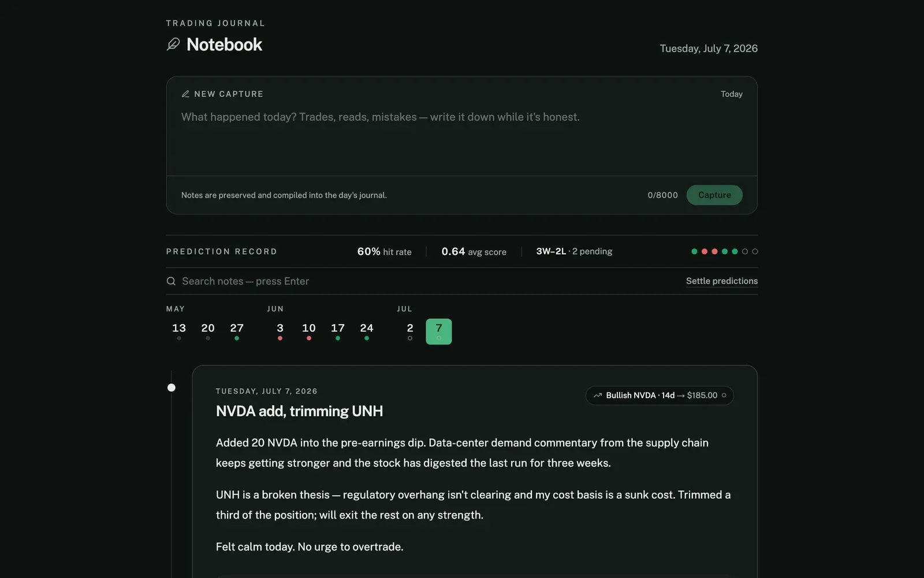Image resolution: width=924 pixels, height=578 pixels.
Task: Click the 0/8000 character counter
Action: (663, 195)
